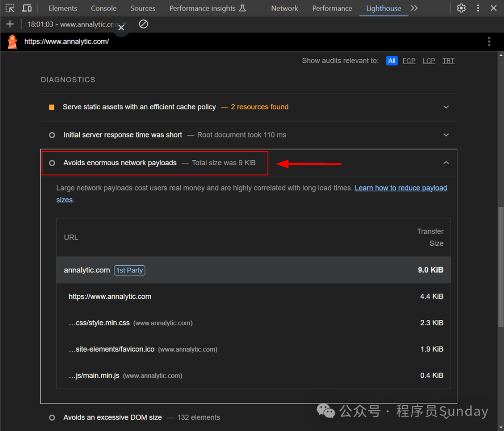The width and height of the screenshot is (504, 431).
Task: Open DevTools settings gear
Action: click(461, 8)
